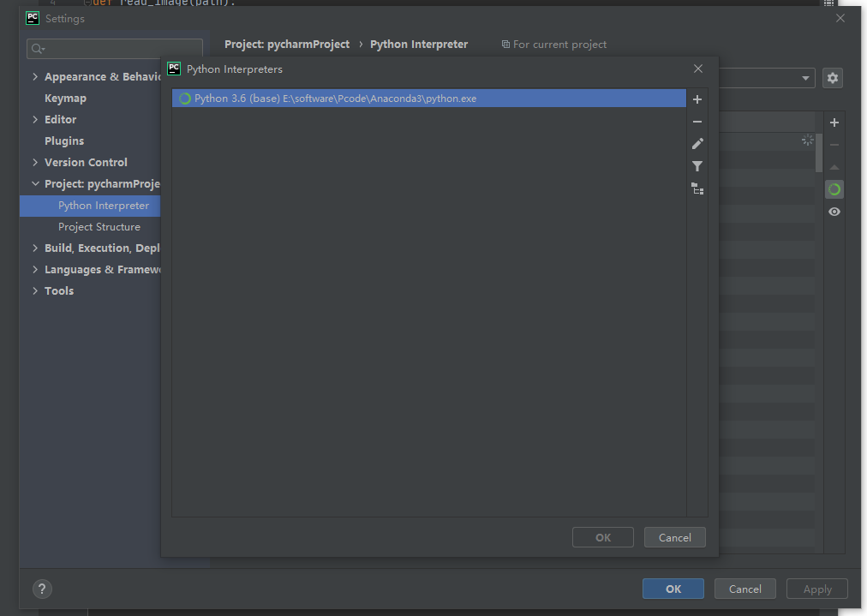867x616 pixels.
Task: Open Editor settings category
Action: 60,119
